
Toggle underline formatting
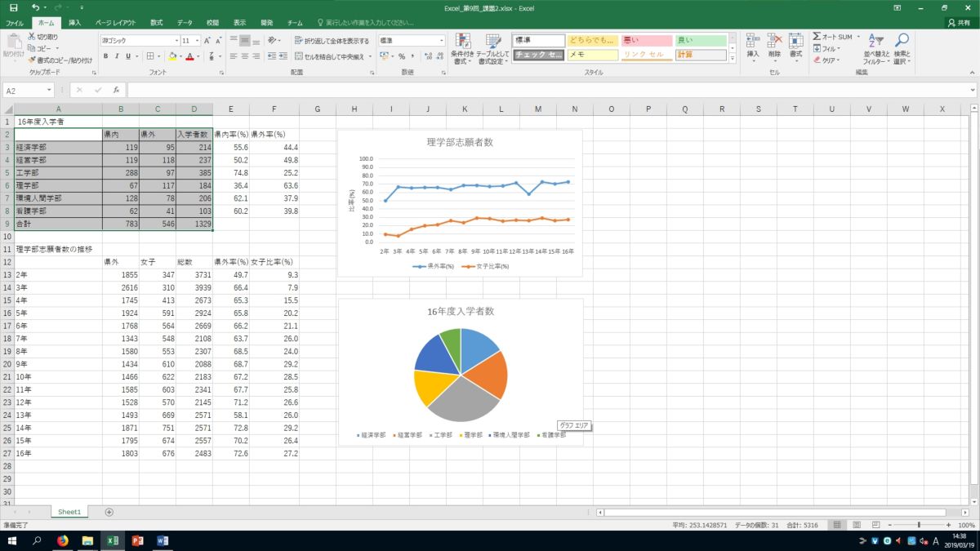coord(129,56)
